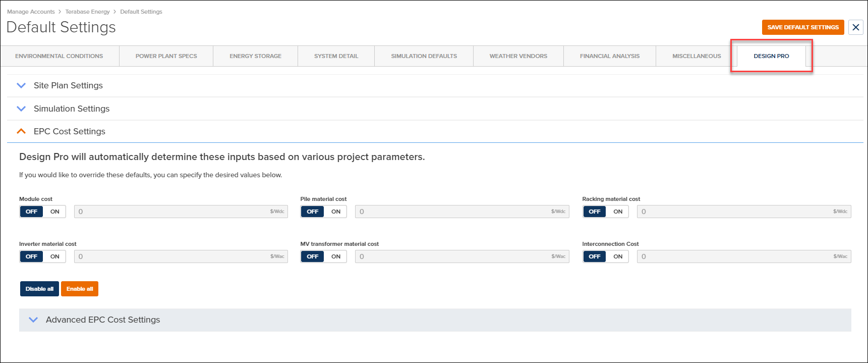Screen dimensions: 868x363
Task: Turn ON the Module cost override
Action: pos(54,212)
